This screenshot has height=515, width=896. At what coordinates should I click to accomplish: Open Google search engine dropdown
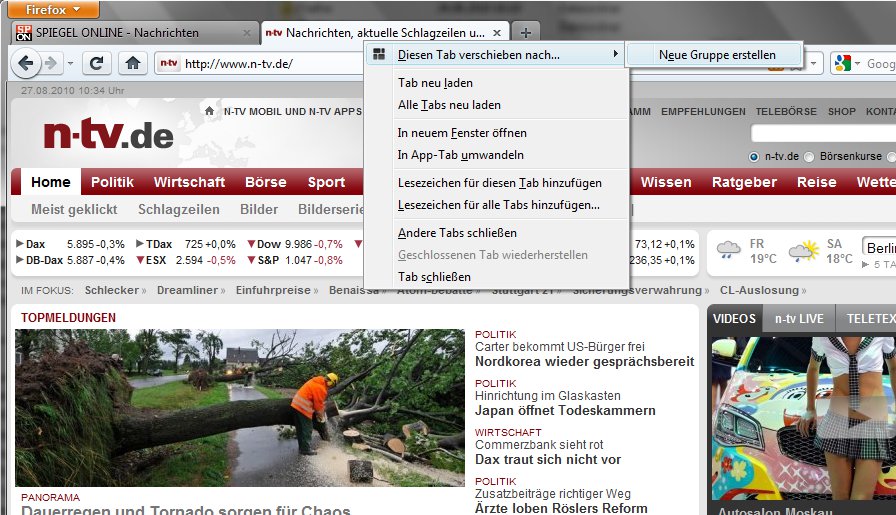click(848, 64)
